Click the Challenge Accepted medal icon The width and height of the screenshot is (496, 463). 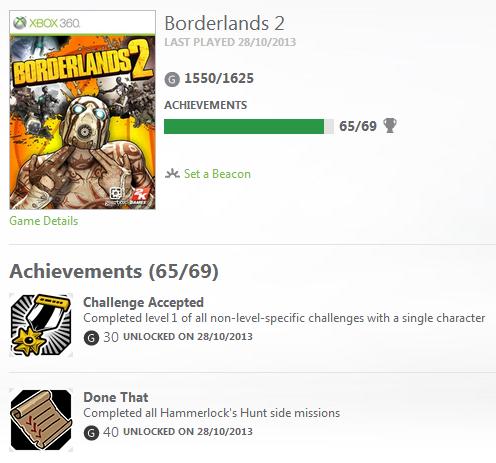[x=41, y=325]
